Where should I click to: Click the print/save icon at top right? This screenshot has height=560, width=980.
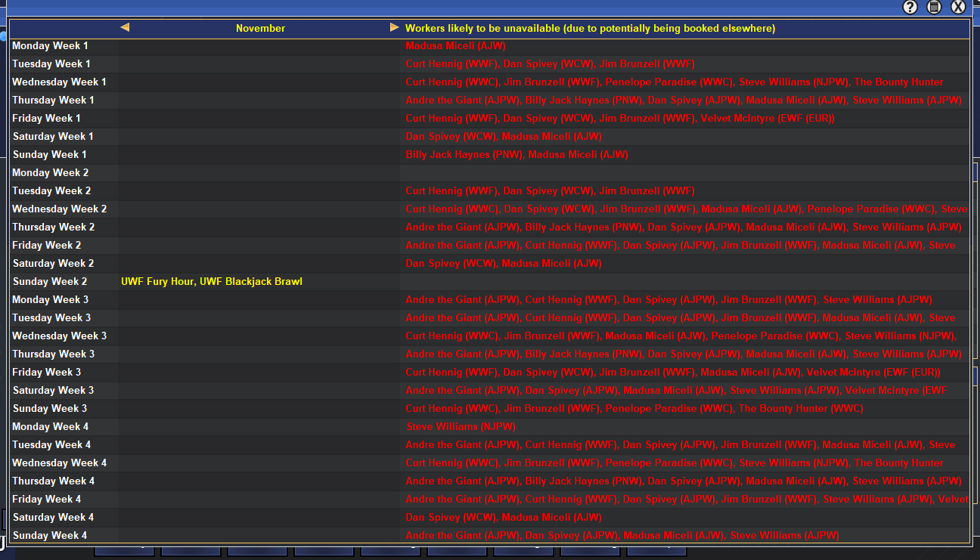pos(935,8)
